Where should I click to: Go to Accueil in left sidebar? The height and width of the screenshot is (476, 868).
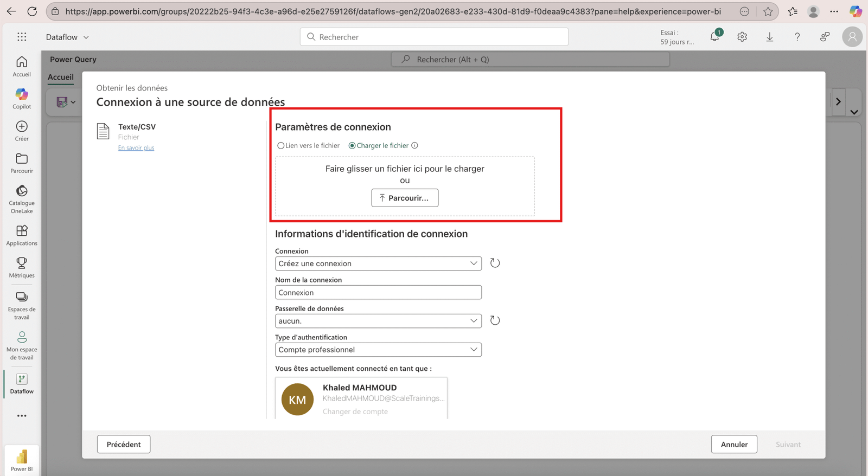[22, 67]
